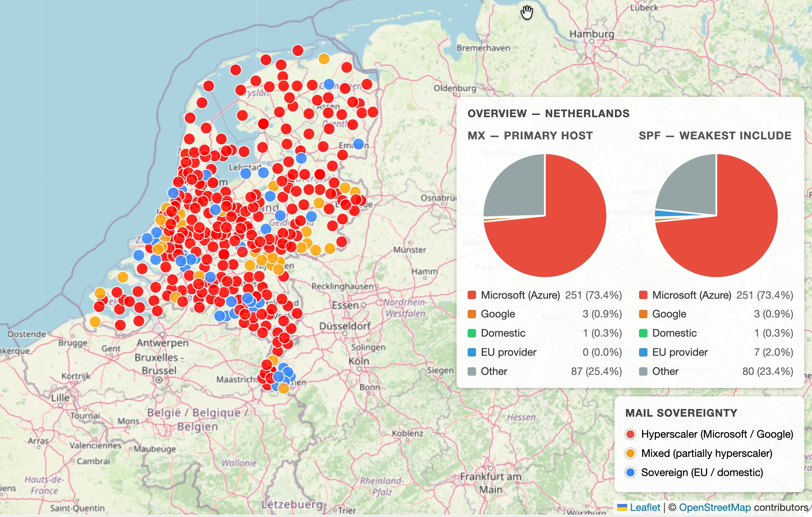The image size is (812, 517).
Task: Click the blue EU provider swatch in SPF legend
Action: pyautogui.click(x=643, y=352)
